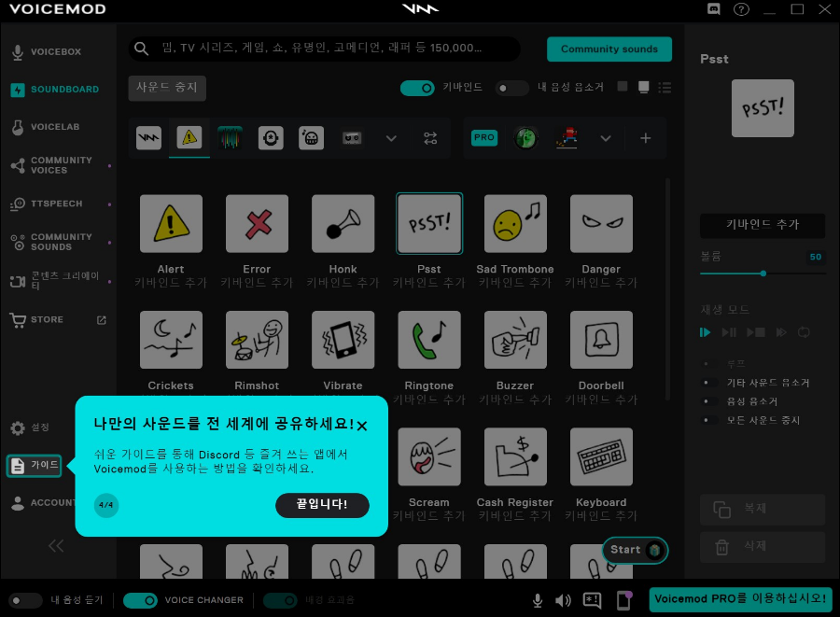
Task: Open the VOICELAB section
Action: click(x=58, y=127)
